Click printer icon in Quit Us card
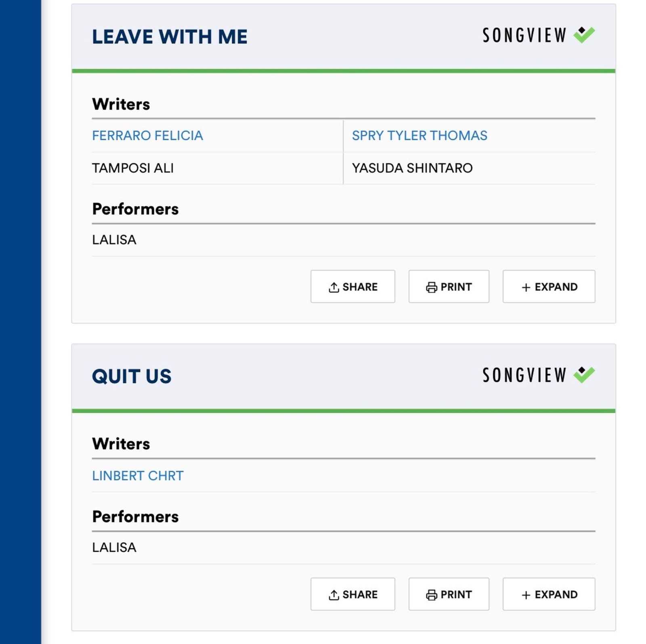This screenshot has width=646, height=644. point(431,595)
